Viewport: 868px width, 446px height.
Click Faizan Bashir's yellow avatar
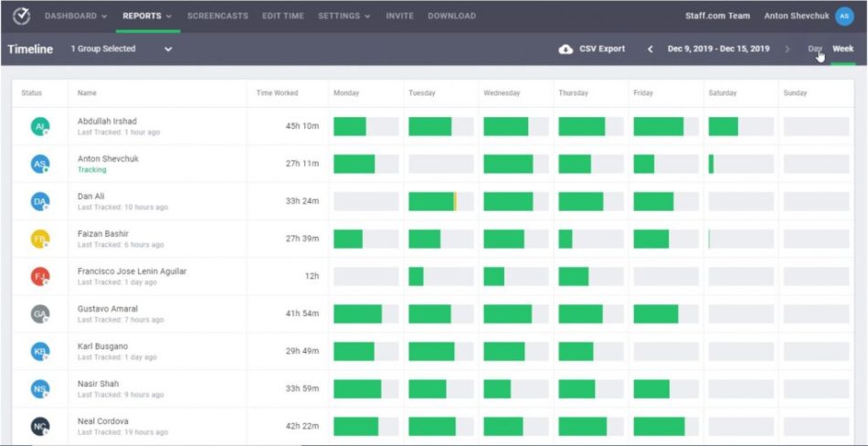click(x=40, y=239)
